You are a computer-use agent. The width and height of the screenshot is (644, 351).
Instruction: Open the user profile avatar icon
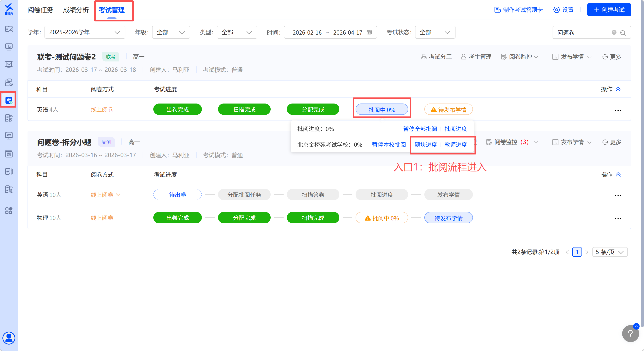pyautogui.click(x=9, y=338)
